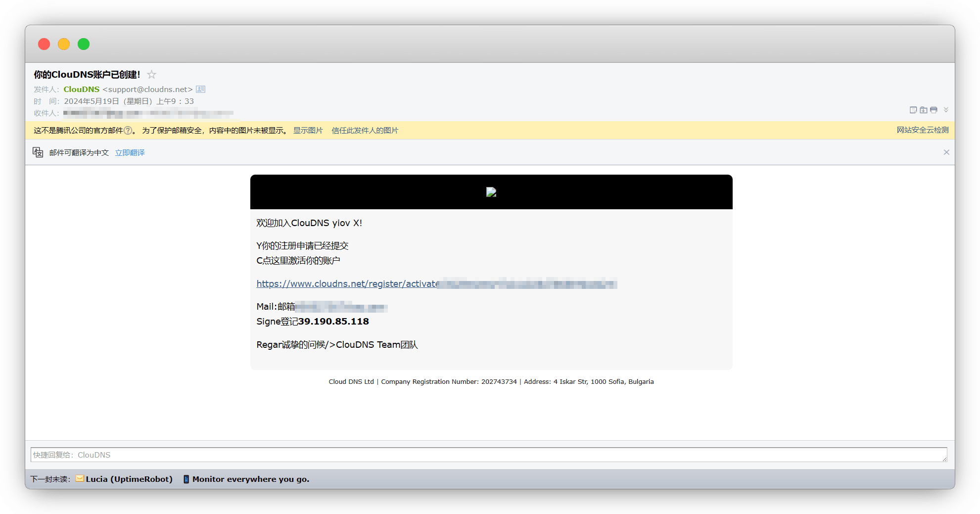
Task: Close the translation bar
Action: click(946, 152)
